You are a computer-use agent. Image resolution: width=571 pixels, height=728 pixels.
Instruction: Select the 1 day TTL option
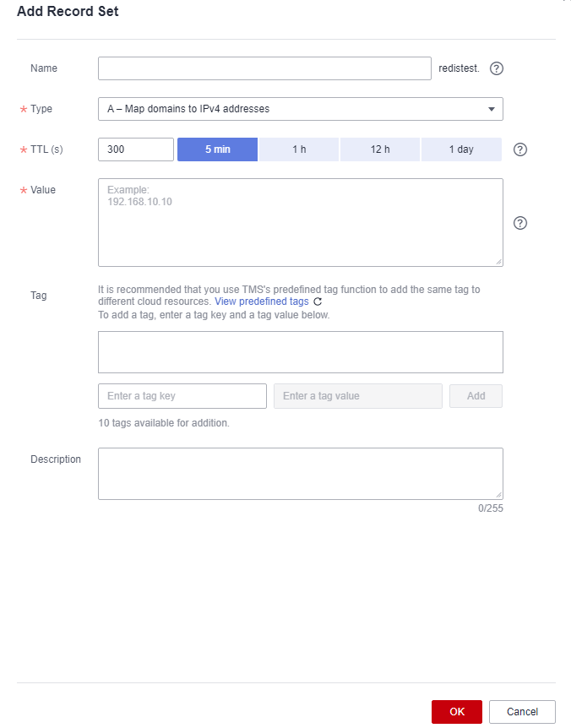461,149
